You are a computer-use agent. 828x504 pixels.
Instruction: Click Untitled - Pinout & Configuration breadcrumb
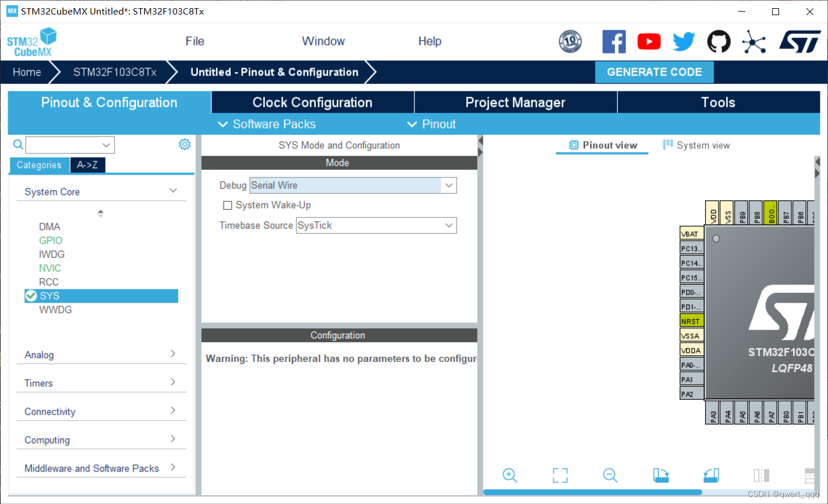(274, 72)
